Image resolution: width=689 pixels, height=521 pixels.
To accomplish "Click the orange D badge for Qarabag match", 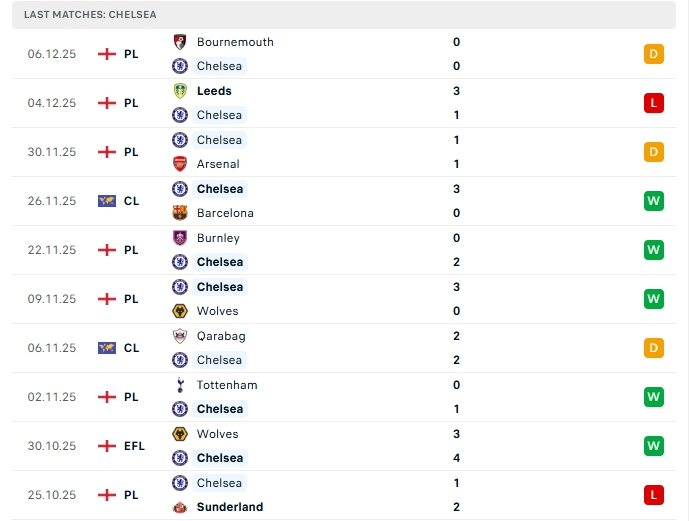I will pos(654,348).
